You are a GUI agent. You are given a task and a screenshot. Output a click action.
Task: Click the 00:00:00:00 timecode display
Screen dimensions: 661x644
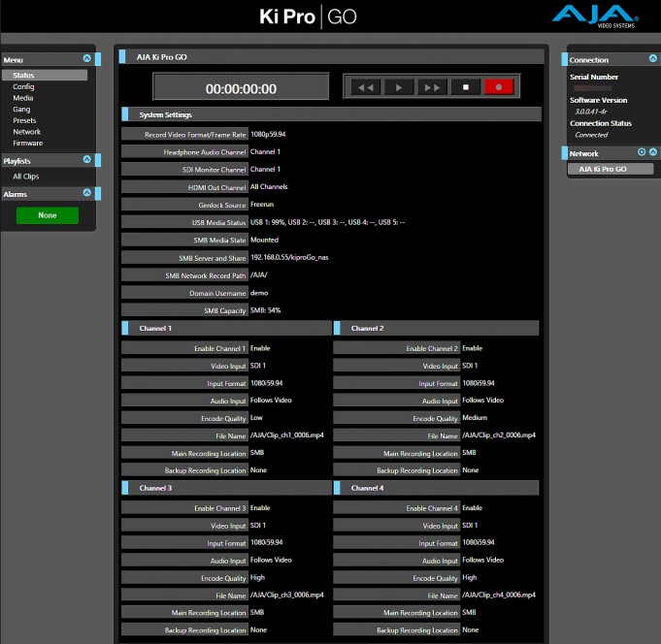(x=241, y=86)
